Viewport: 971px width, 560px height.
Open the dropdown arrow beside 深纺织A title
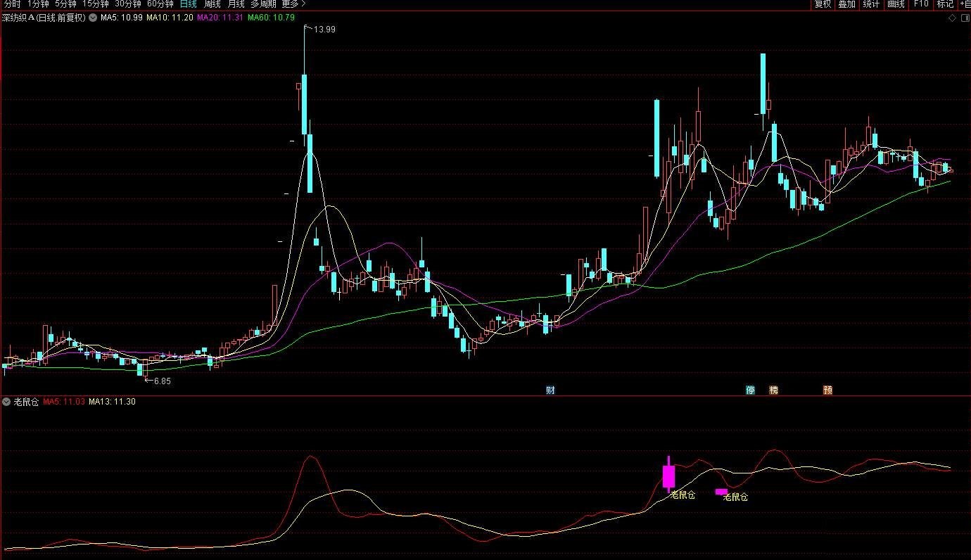point(92,18)
